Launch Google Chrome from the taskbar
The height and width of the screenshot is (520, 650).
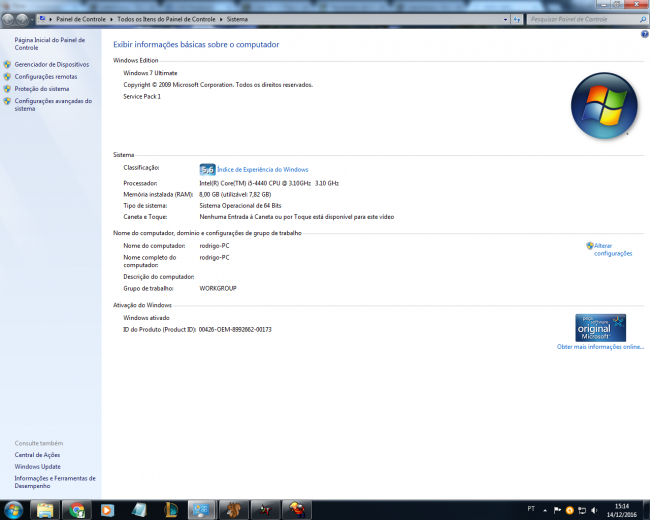click(x=77, y=510)
